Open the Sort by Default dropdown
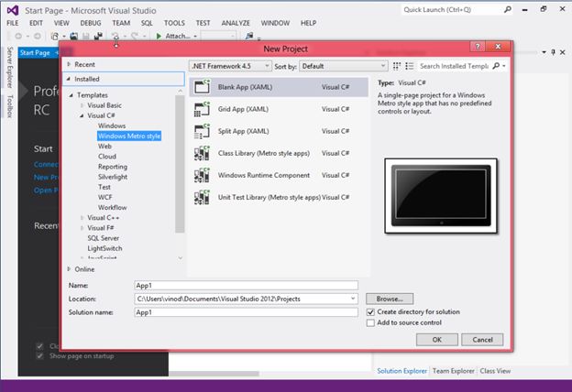 pyautogui.click(x=343, y=66)
